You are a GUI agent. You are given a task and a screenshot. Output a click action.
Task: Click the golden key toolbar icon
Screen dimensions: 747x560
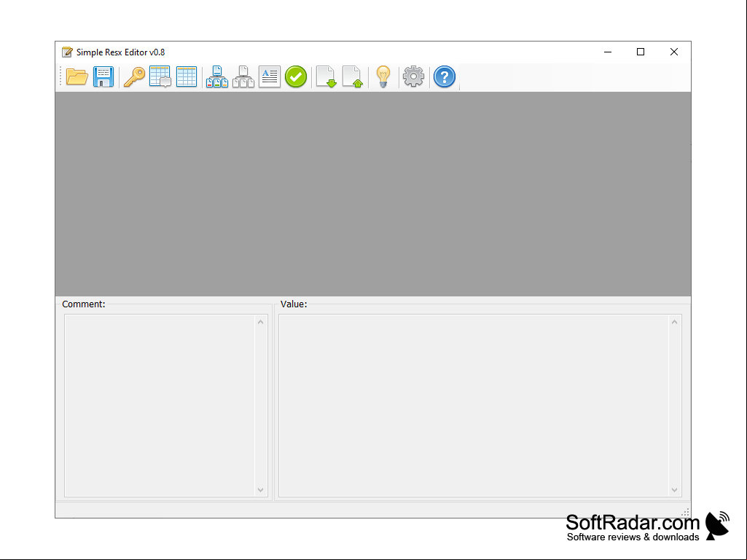(x=134, y=76)
